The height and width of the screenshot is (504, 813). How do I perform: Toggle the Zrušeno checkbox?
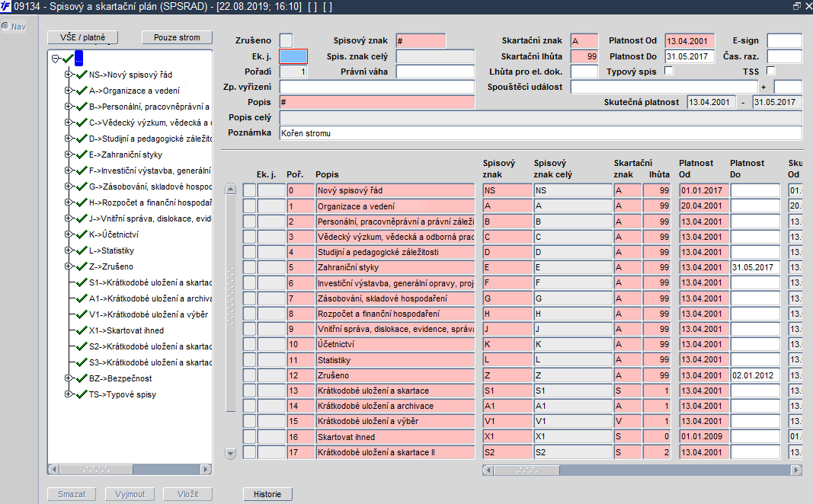click(286, 40)
